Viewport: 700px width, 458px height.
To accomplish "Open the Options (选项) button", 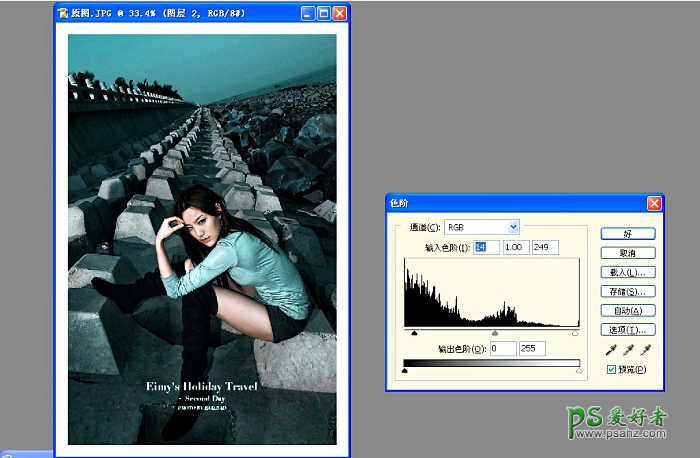I will 627,329.
